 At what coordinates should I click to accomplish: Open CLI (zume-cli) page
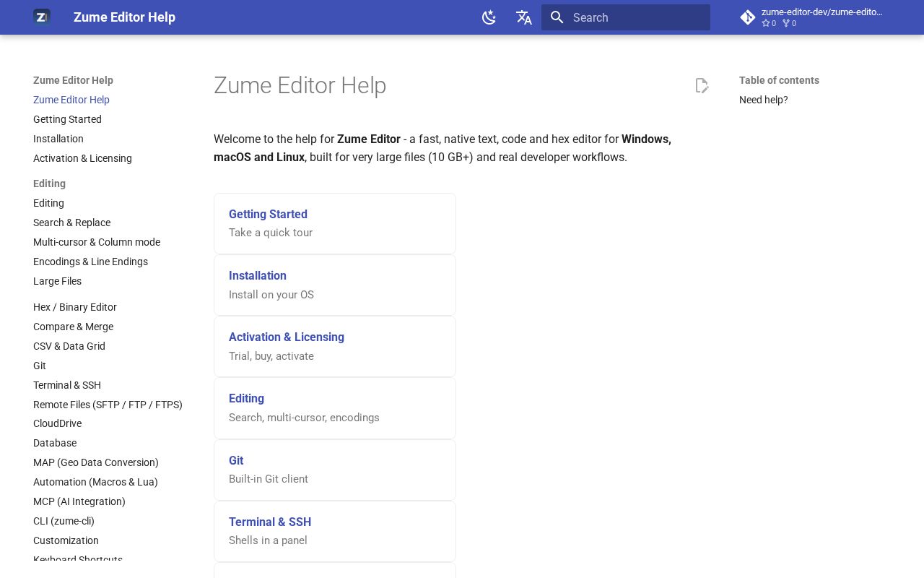pyautogui.click(x=64, y=521)
